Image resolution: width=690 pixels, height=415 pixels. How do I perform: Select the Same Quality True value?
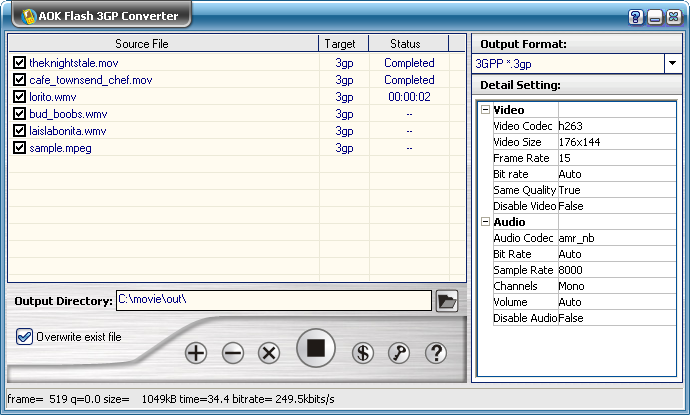(617, 190)
